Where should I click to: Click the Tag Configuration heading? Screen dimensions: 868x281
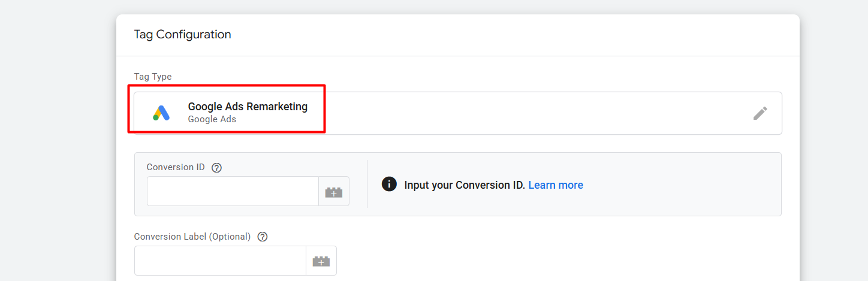(182, 35)
